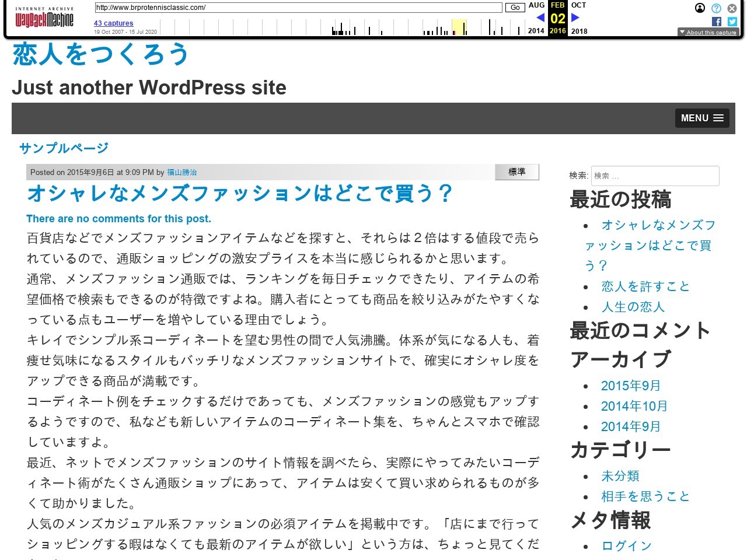
Task: Open the サンプルページ menu item
Action: [x=64, y=148]
